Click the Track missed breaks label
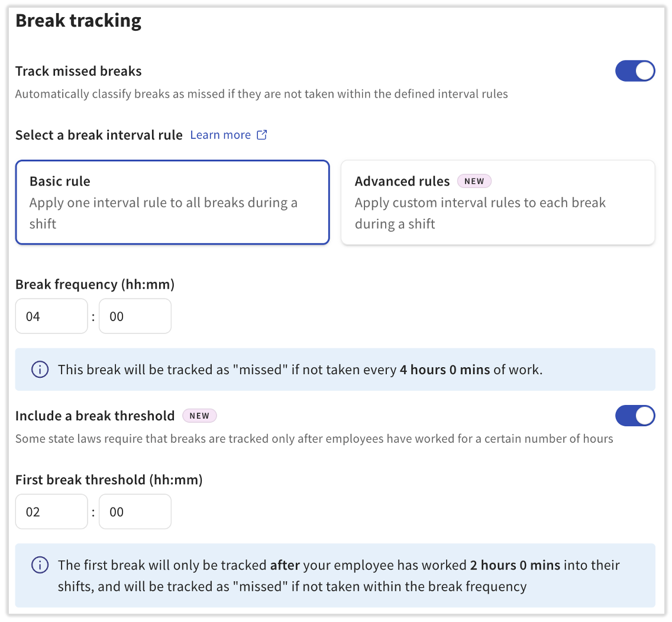Image resolution: width=672 pixels, height=622 pixels. pos(79,71)
